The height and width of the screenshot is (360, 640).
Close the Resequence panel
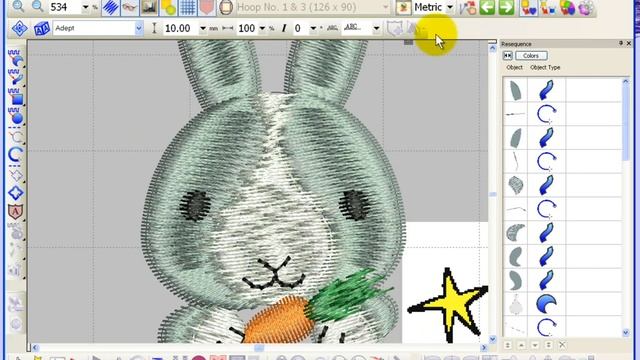629,43
